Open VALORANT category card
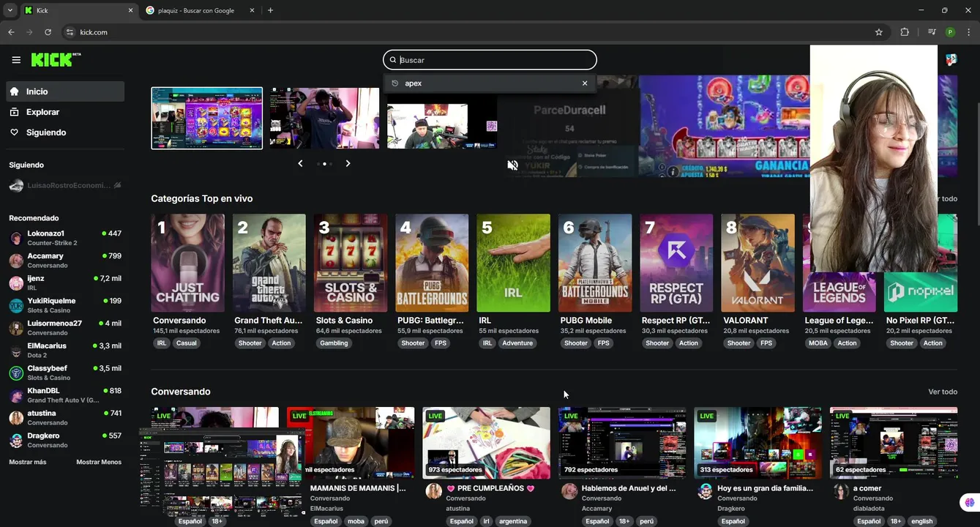This screenshot has width=980, height=527. coord(758,263)
